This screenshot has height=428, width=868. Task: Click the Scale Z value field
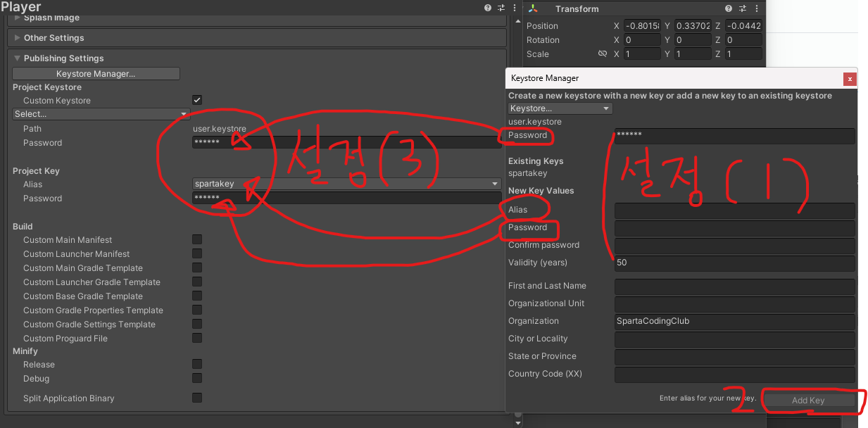(x=743, y=54)
